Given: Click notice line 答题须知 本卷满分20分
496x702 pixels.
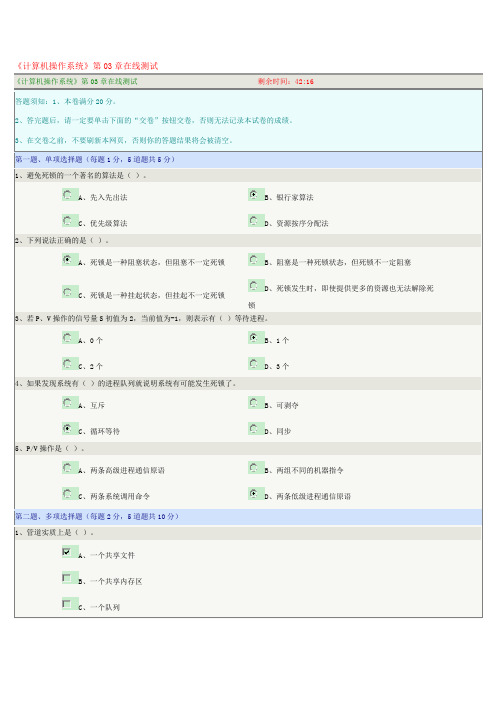Looking at the screenshot, I should (66, 102).
